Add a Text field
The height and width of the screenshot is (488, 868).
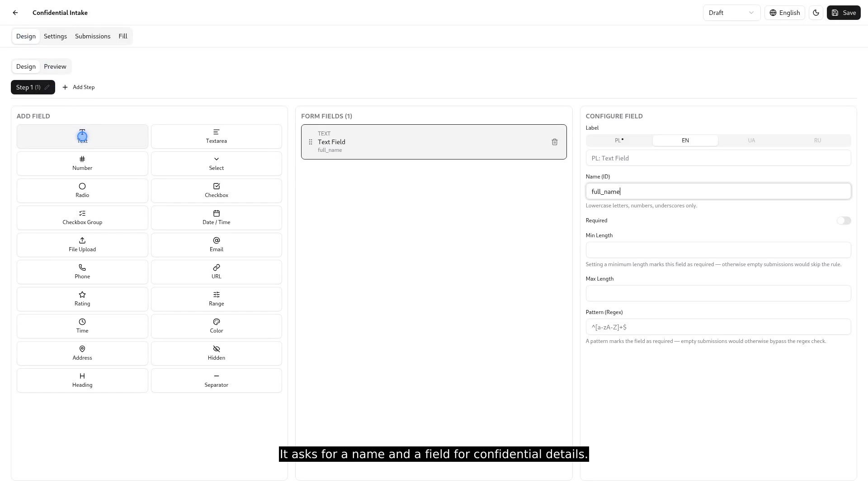[82, 136]
